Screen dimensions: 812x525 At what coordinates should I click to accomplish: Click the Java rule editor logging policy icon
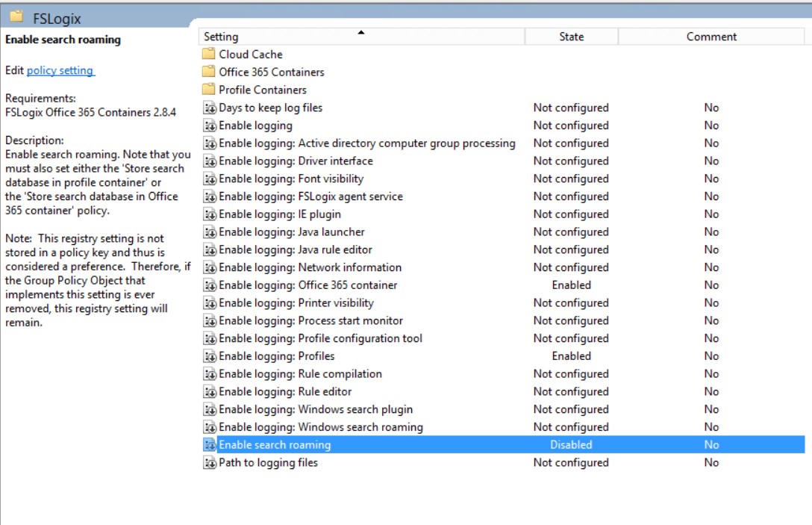pos(210,249)
